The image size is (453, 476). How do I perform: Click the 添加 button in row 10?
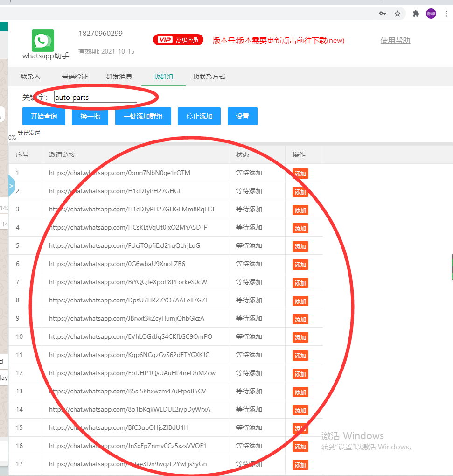[x=300, y=337]
